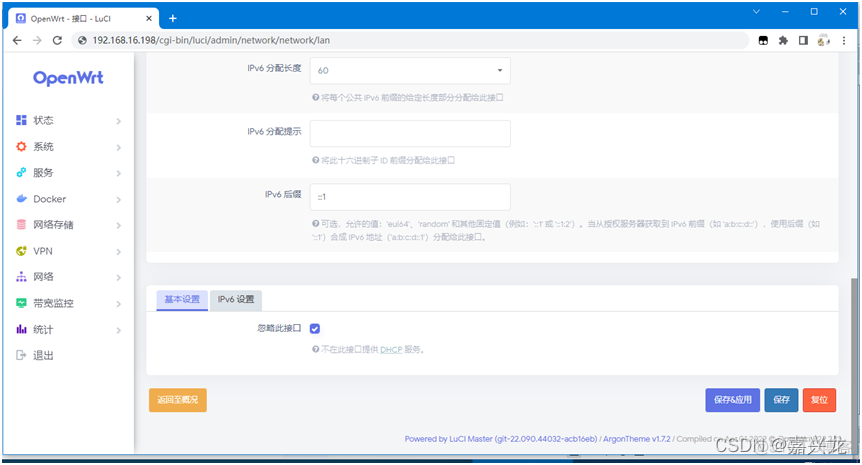This screenshot has height=465, width=862.
Task: Click the VPN sidebar icon
Action: coord(21,251)
